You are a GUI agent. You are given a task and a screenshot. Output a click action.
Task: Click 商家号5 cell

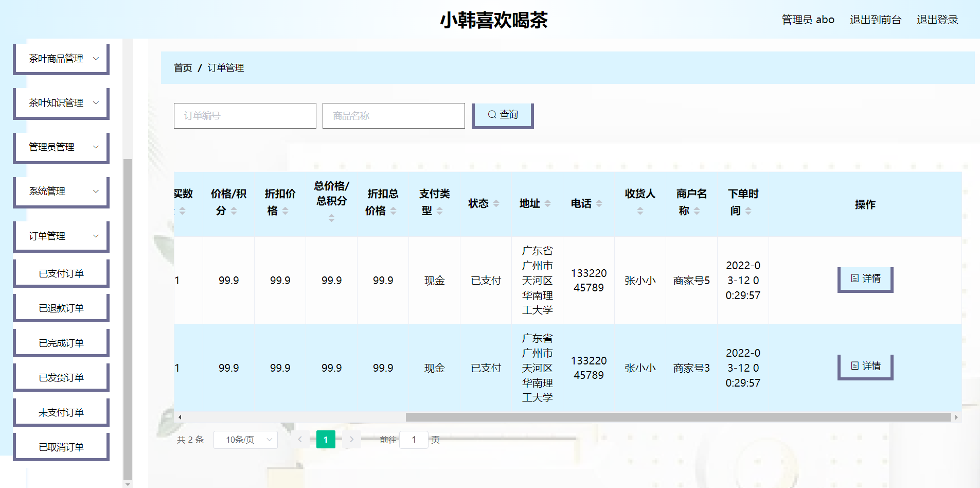click(691, 281)
